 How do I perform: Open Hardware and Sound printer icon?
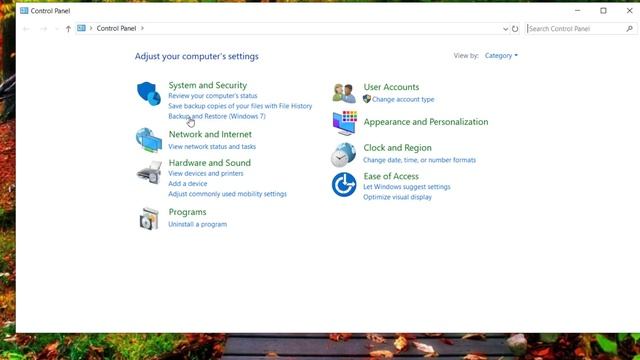tap(149, 172)
